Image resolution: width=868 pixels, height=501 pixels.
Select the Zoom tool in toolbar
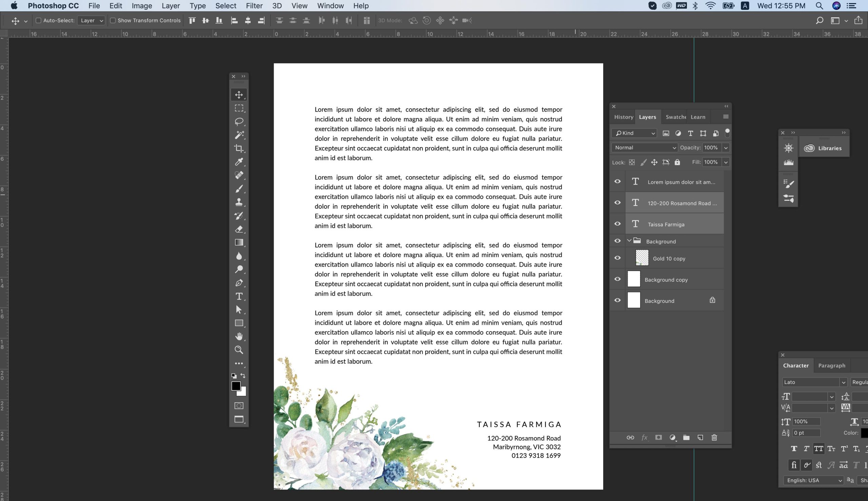(239, 350)
